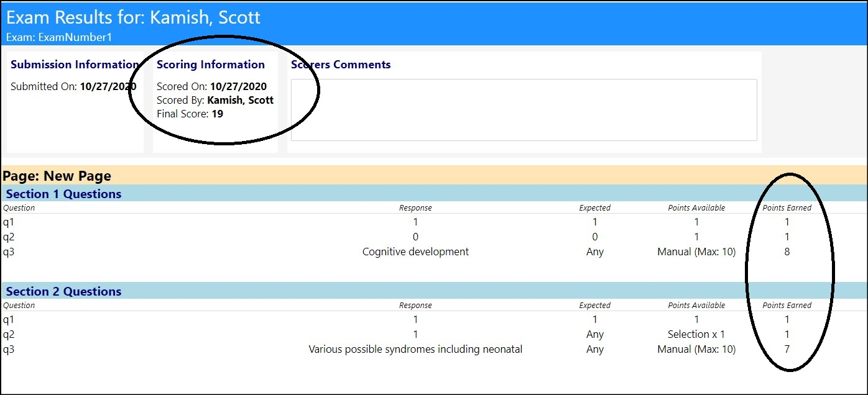868x395 pixels.
Task: Click Section 1 'Points Available' column header
Action: tap(696, 208)
